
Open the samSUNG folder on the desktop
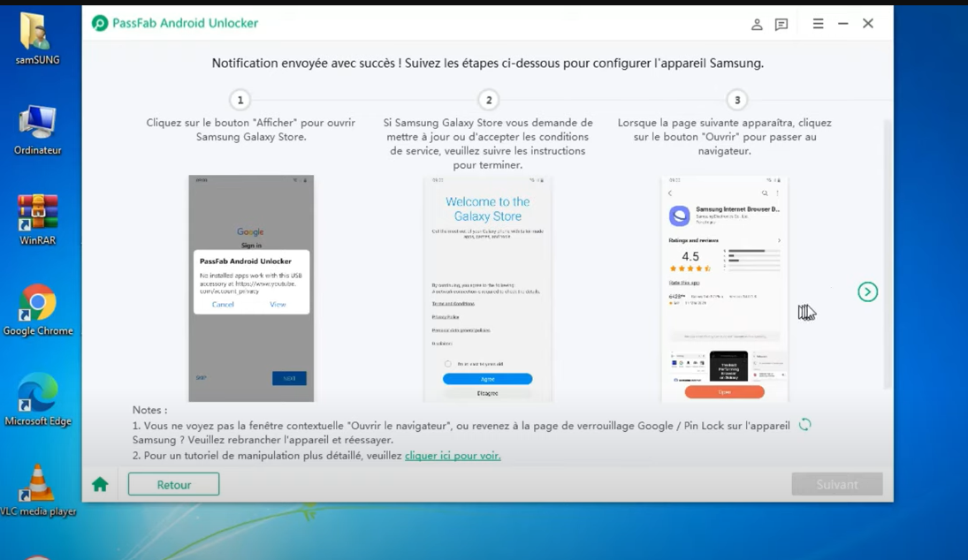[35, 34]
